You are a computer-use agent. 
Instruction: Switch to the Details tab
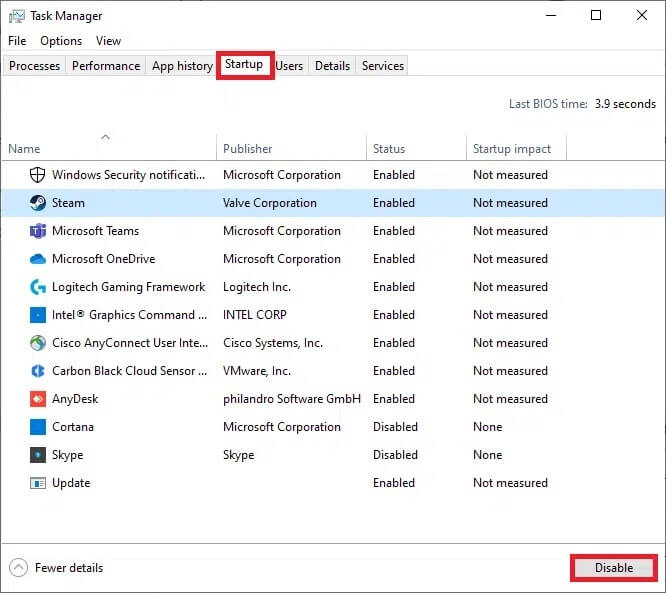[x=332, y=66]
